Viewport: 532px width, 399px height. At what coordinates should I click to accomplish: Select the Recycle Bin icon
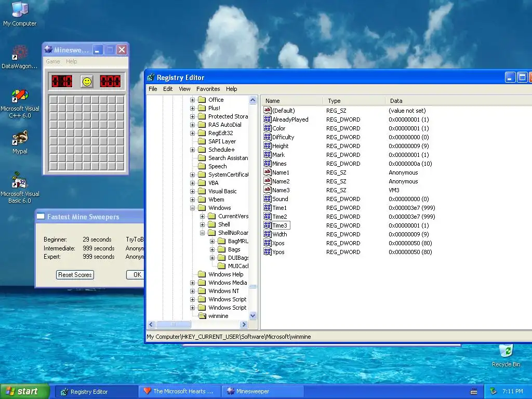pyautogui.click(x=506, y=355)
